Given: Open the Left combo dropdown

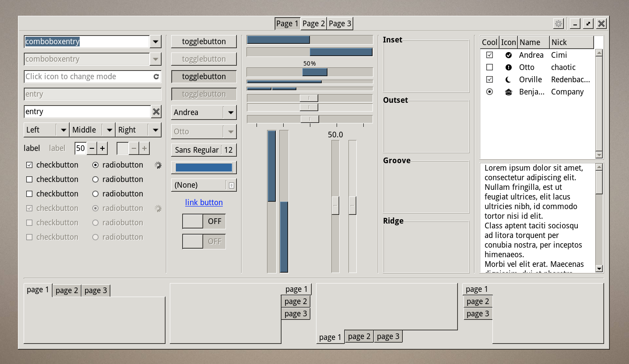Looking at the screenshot, I should pos(47,130).
